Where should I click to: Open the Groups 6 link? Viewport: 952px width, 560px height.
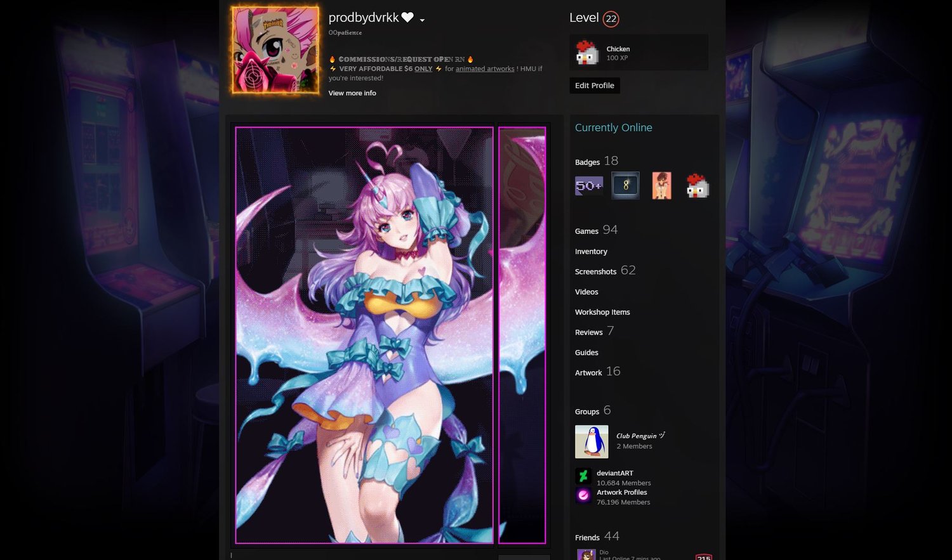[593, 411]
